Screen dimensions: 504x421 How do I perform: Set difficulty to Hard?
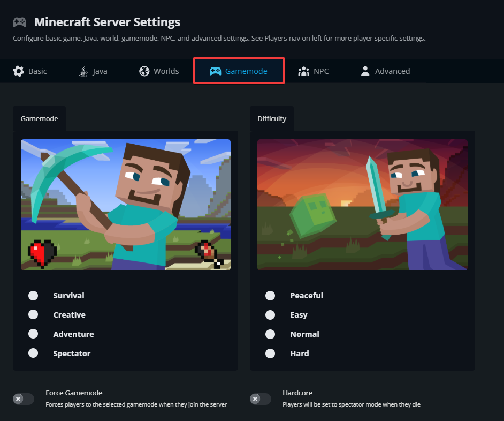click(x=270, y=353)
